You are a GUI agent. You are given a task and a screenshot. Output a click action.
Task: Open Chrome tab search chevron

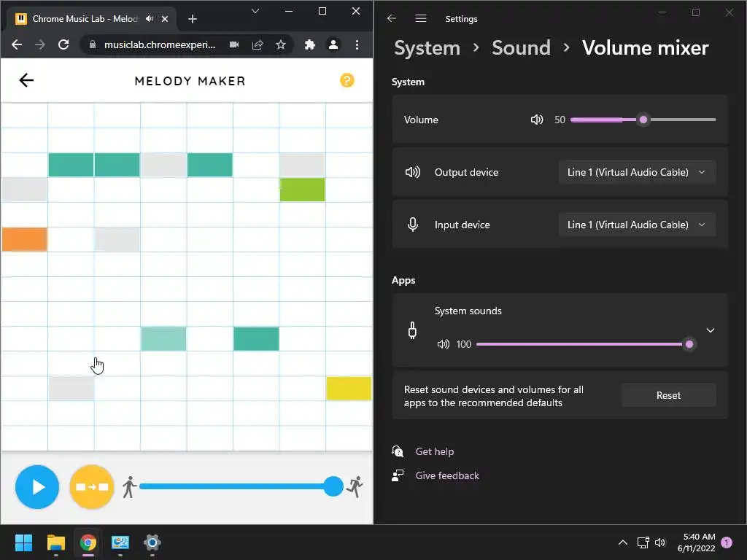[x=255, y=11]
